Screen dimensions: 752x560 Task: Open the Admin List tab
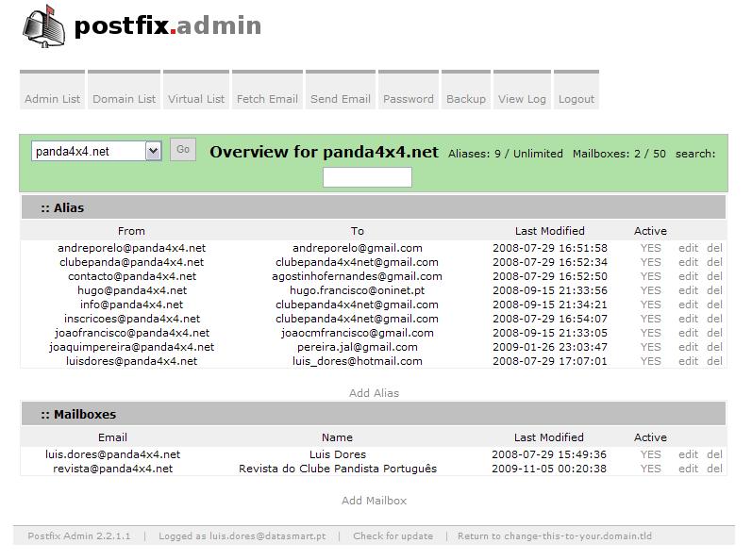(52, 91)
